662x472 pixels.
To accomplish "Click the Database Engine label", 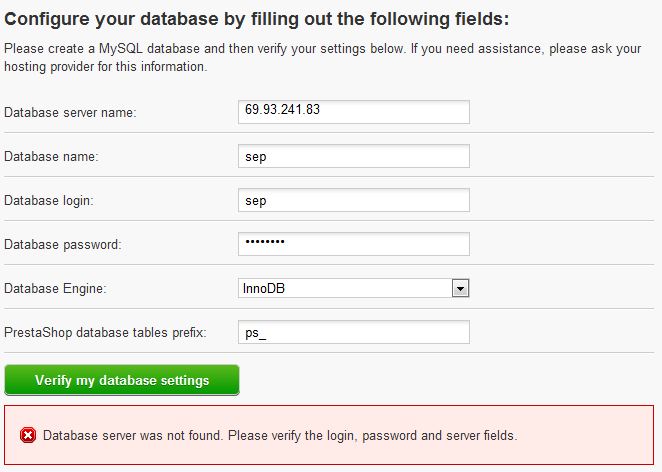I will coord(55,288).
